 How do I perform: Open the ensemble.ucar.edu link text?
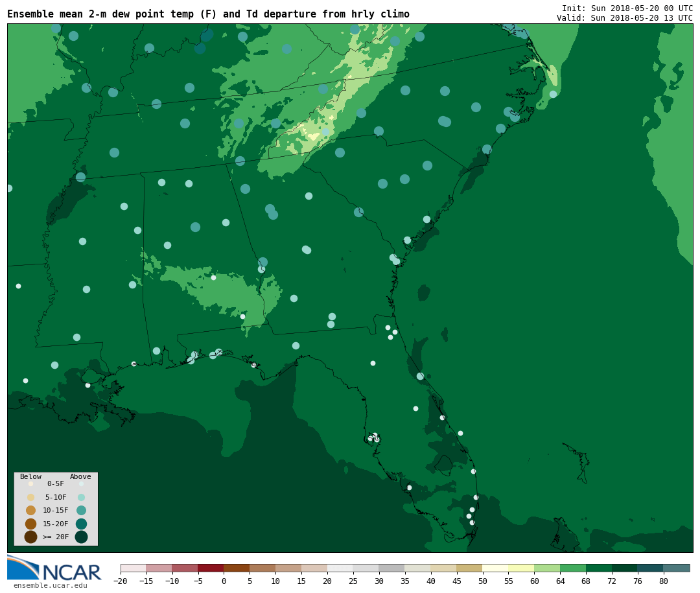click(x=51, y=585)
